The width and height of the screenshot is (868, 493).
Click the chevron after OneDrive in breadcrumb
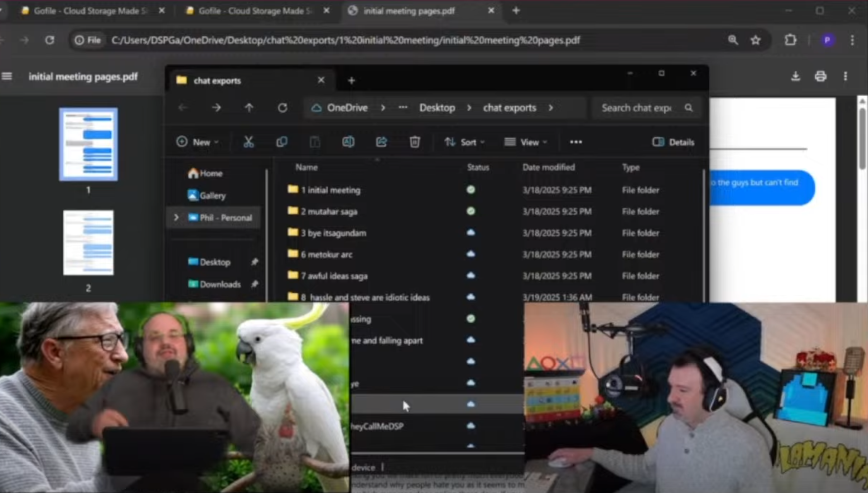coord(383,108)
